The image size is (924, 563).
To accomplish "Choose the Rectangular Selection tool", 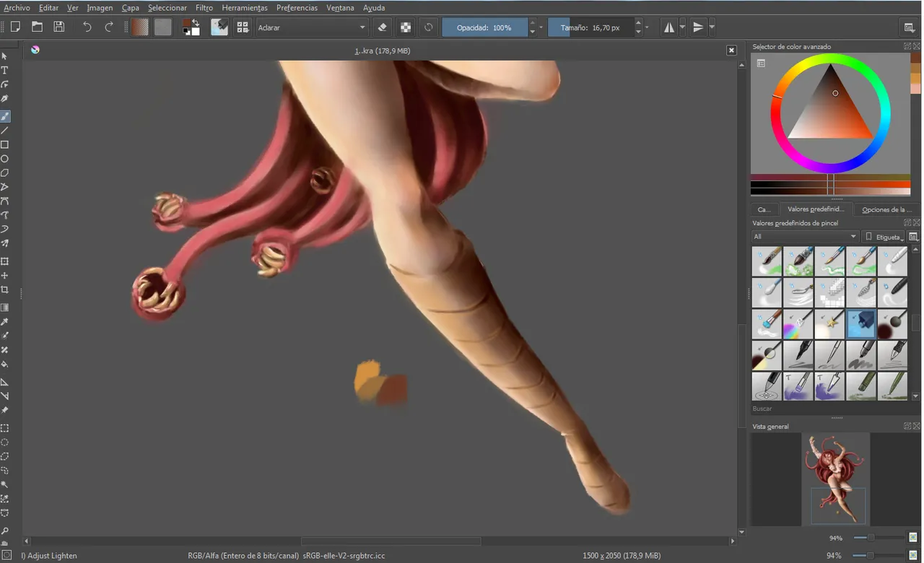I will [4, 428].
